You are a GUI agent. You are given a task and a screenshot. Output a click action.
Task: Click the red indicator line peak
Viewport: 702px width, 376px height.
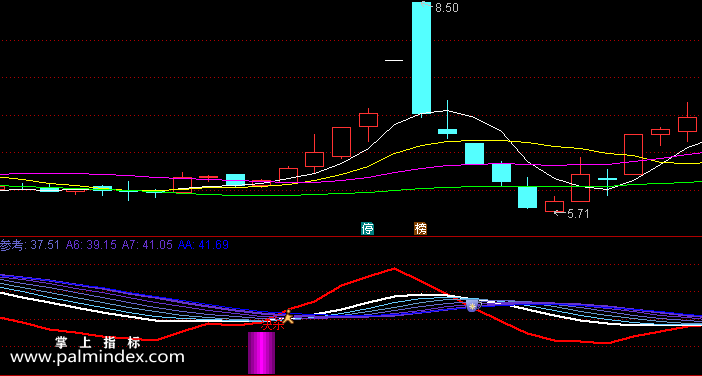click(x=394, y=269)
